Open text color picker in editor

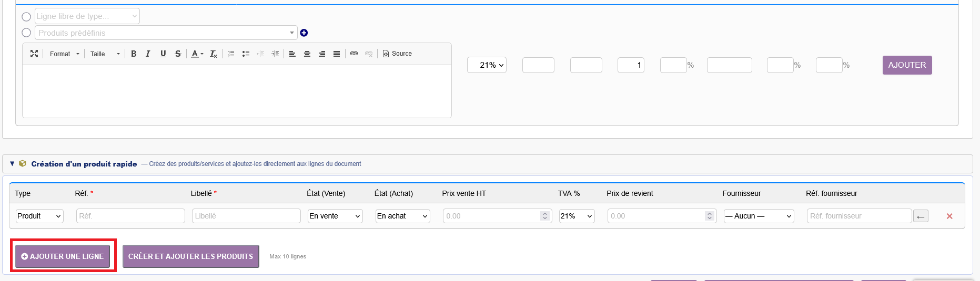(197, 54)
